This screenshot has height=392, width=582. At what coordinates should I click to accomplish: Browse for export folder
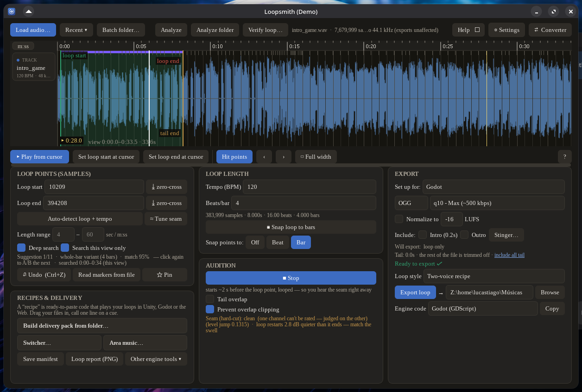[x=550, y=292]
